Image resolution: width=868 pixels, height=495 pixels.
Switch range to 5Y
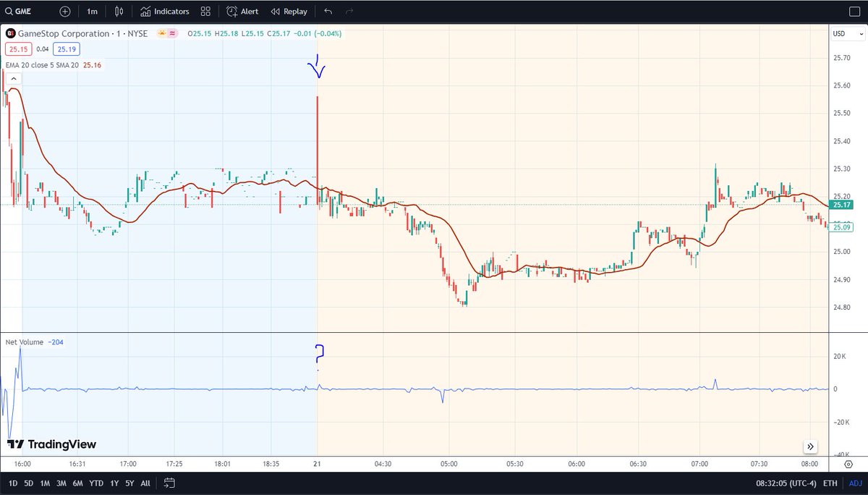point(129,483)
